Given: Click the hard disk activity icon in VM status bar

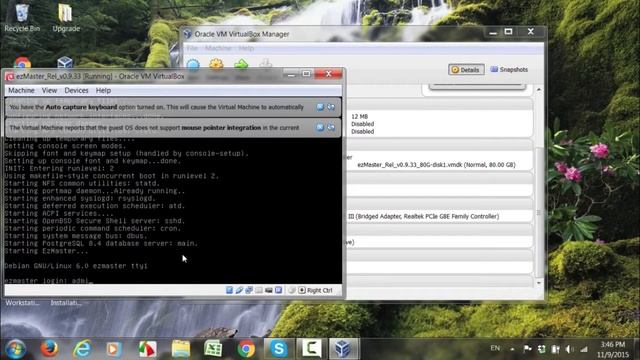Looking at the screenshot, I should [229, 290].
